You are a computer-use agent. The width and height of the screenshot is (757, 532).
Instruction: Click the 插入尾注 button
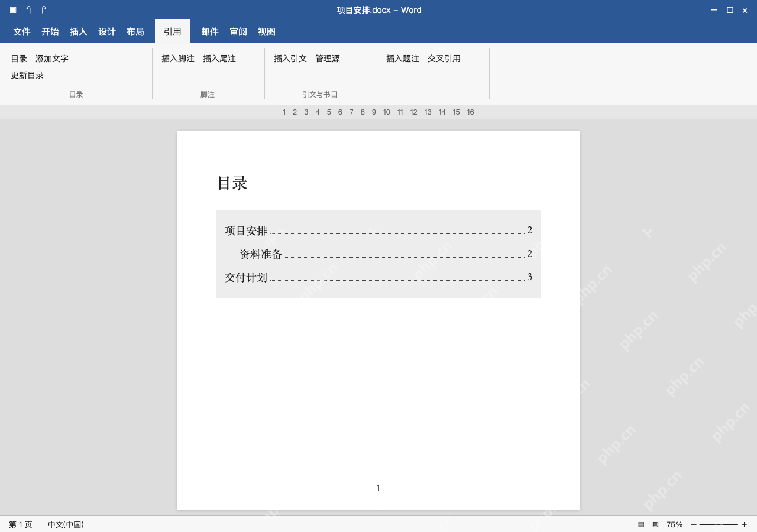[x=219, y=59]
